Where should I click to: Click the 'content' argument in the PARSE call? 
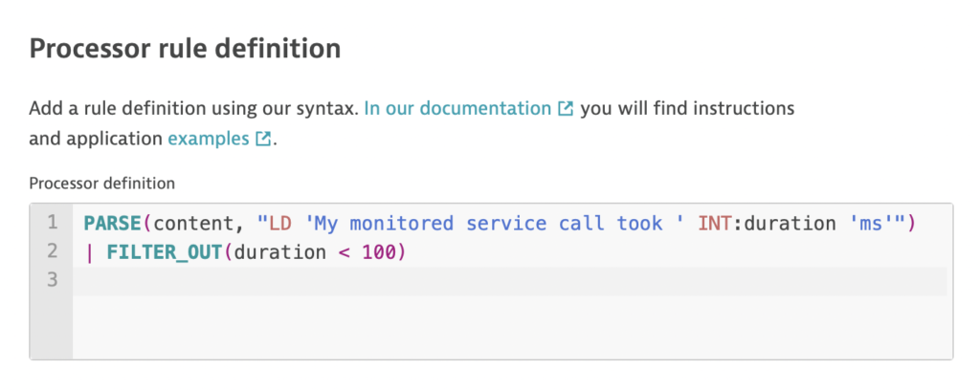coord(192,224)
